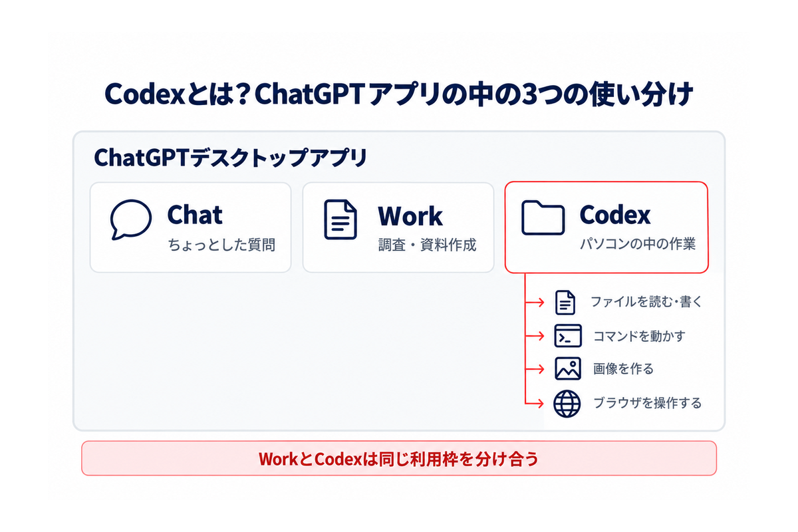The height and width of the screenshot is (532, 798).
Task: Click the ブラウザを操作する label
Action: click(x=647, y=403)
